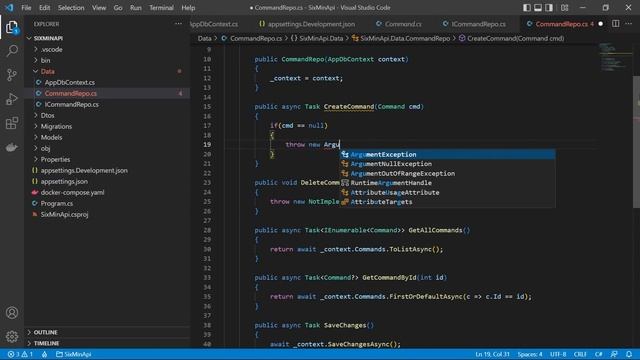Expand the .vscode folder
640x360 pixels.
pyautogui.click(x=51, y=49)
